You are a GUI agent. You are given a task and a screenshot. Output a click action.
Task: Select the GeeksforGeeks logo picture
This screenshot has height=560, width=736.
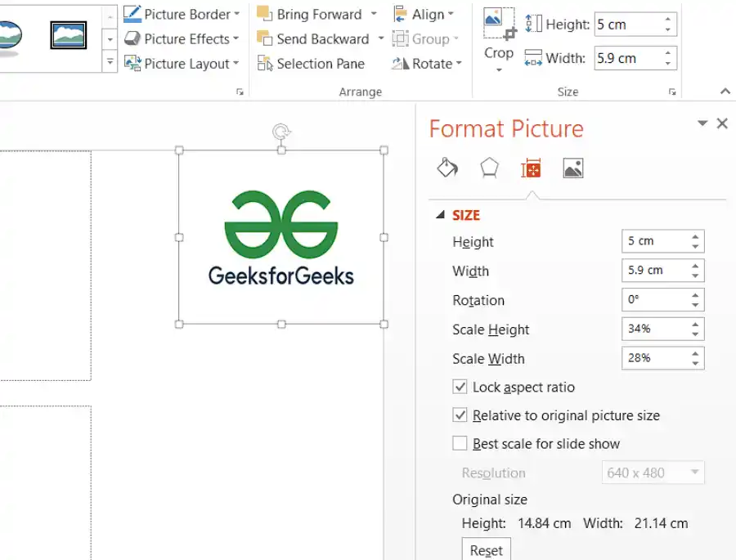[281, 238]
